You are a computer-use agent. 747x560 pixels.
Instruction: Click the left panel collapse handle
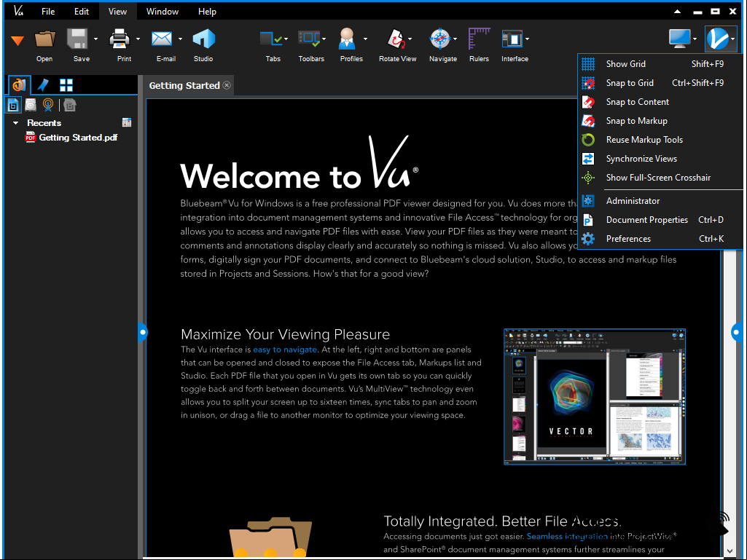142,332
